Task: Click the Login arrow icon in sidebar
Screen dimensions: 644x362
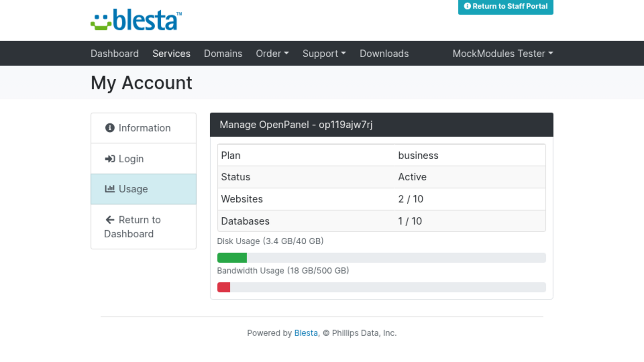Action: coord(110,159)
